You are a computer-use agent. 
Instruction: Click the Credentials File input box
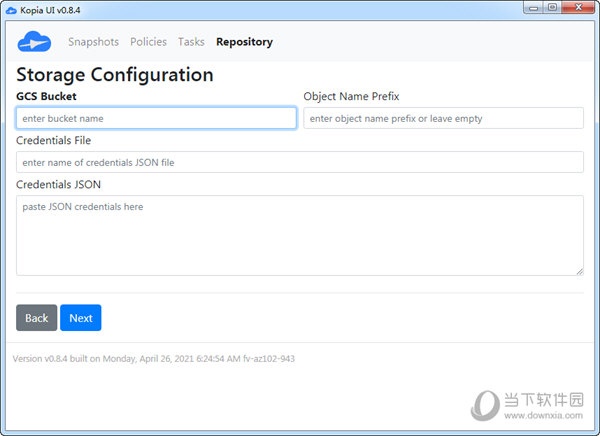[300, 162]
